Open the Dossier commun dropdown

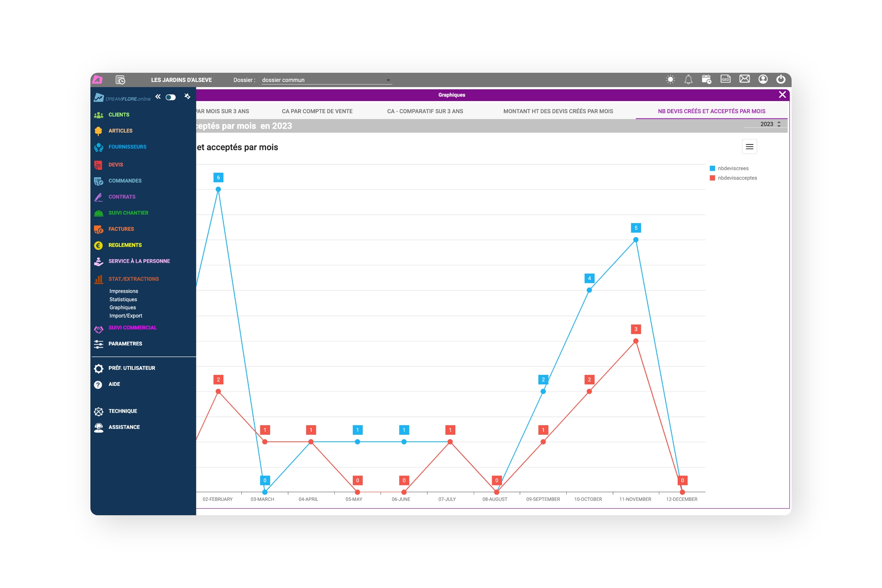326,80
